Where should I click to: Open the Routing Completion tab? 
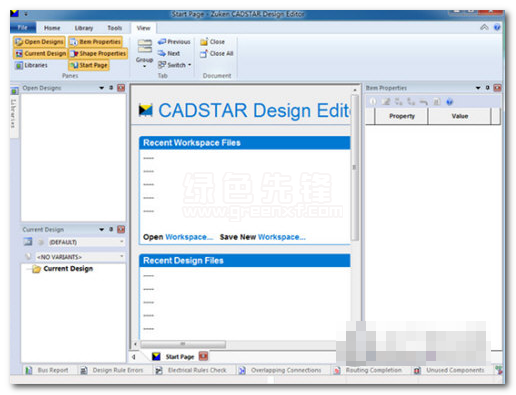pyautogui.click(x=368, y=370)
